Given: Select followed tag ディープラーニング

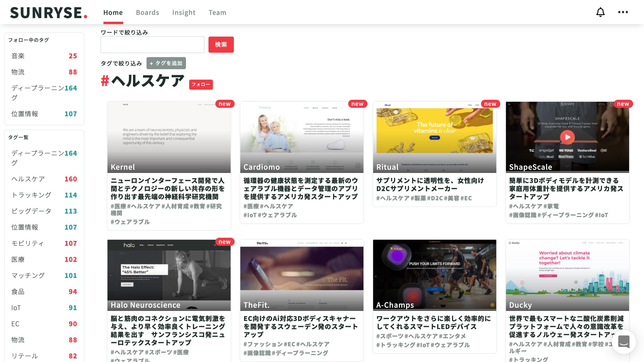Looking at the screenshot, I should point(44,93).
